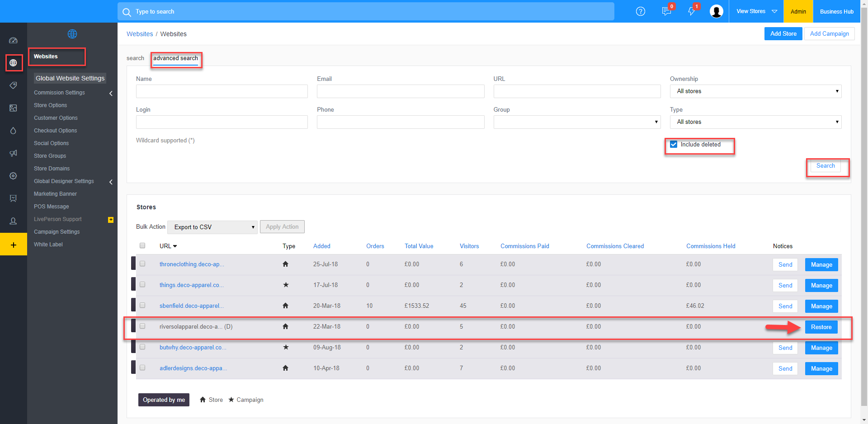Viewport: 868px width, 424px height.
Task: Open the help question mark icon
Action: click(x=641, y=11)
